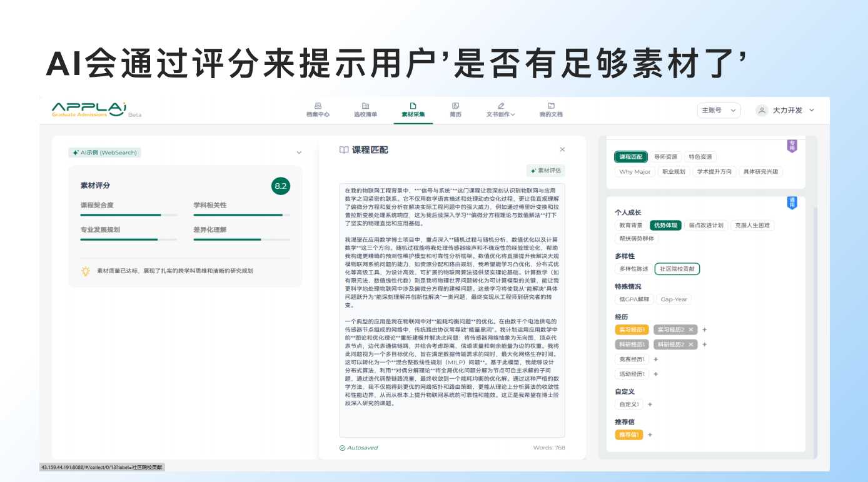
Task: Open the 档案中心 nav icon
Action: point(318,106)
